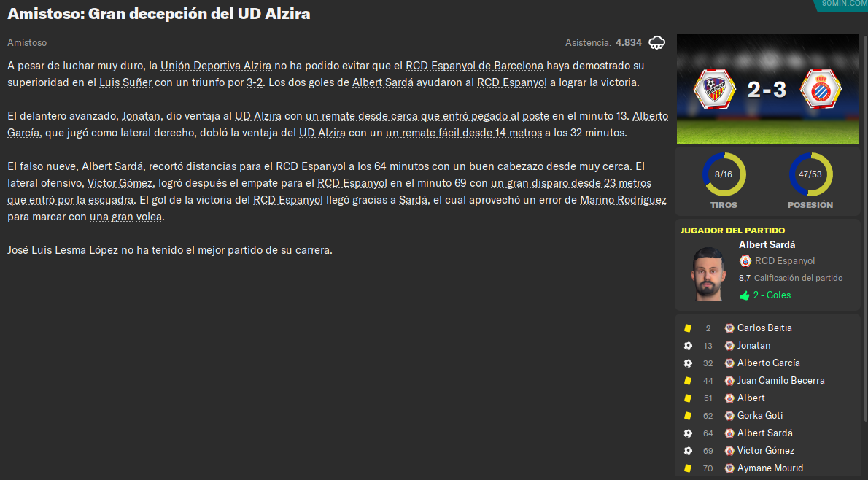Click yellow card icon for Aymane Mourid
868x480 pixels.
688,468
